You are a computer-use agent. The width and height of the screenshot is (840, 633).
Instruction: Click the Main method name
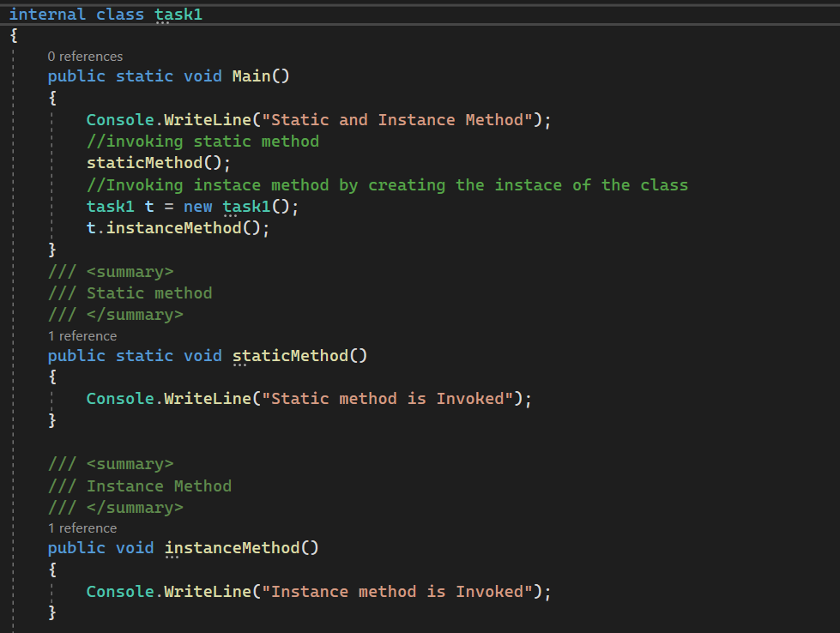[x=251, y=75]
